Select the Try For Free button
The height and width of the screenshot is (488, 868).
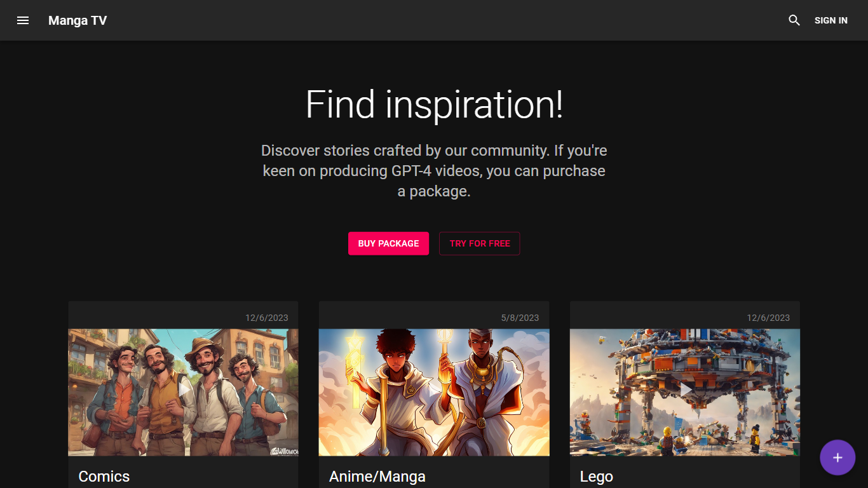pos(480,243)
